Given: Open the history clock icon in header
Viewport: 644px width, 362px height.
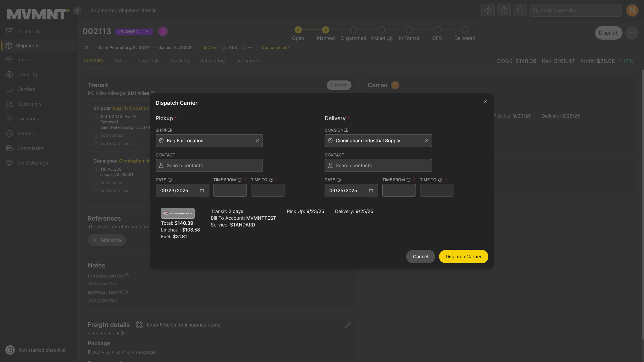Looking at the screenshot, I should pos(520,10).
